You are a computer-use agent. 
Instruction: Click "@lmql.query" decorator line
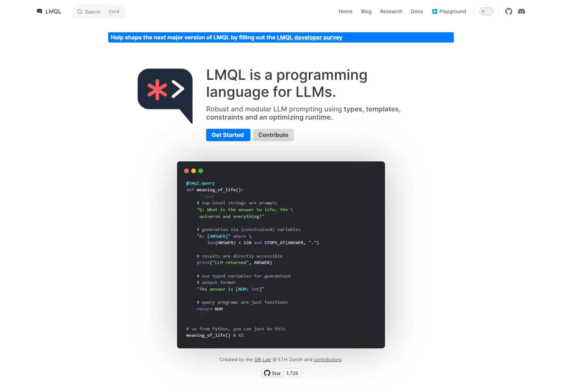pyautogui.click(x=200, y=183)
